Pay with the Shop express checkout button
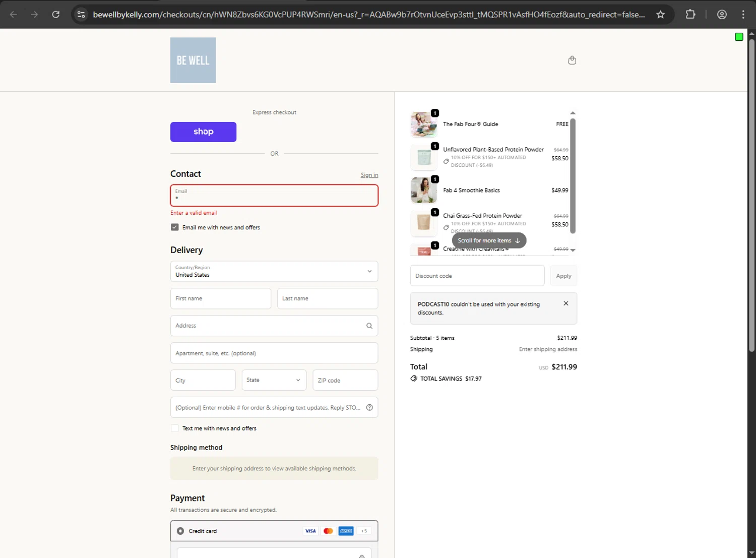 [203, 132]
